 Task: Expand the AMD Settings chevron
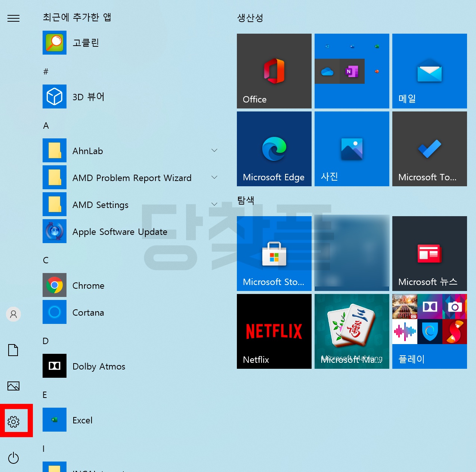(214, 204)
